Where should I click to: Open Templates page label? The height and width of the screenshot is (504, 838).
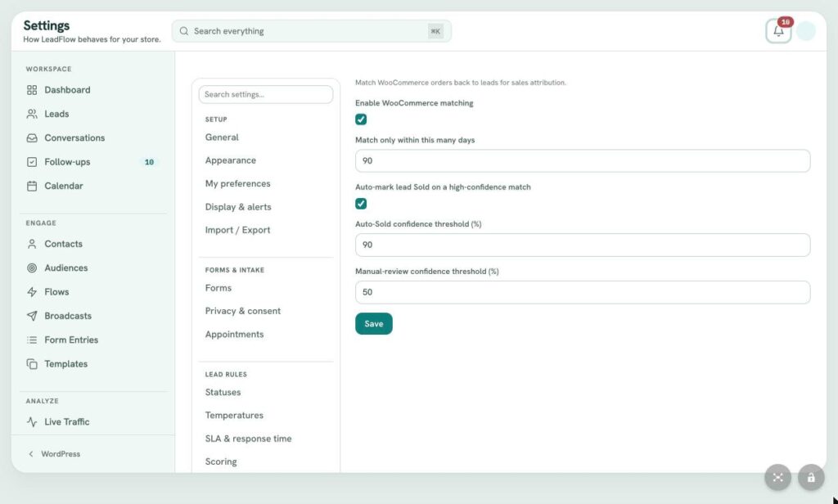[65, 364]
